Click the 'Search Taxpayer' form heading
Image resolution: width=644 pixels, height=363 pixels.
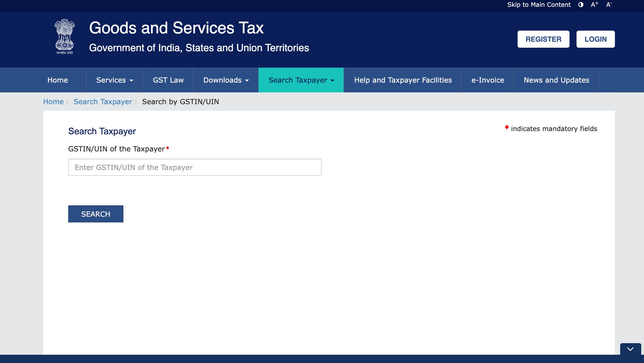[x=102, y=131]
